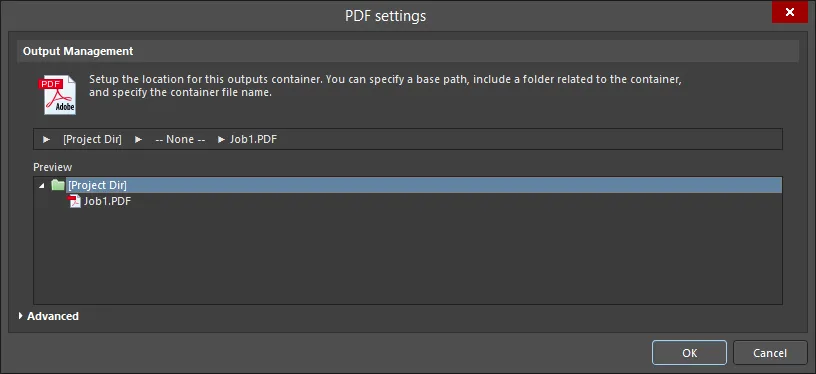The width and height of the screenshot is (816, 374).
Task: Open the [Project Dir] base path segment
Action: 92,139
